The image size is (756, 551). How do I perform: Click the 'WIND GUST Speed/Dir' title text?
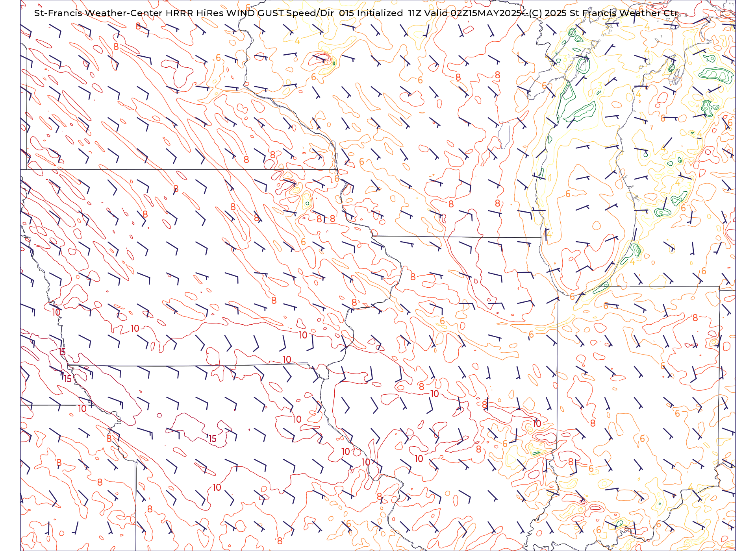280,13
